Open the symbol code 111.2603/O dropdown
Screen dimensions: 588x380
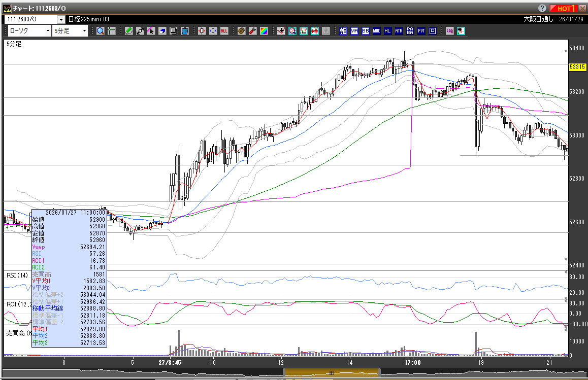pyautogui.click(x=61, y=19)
